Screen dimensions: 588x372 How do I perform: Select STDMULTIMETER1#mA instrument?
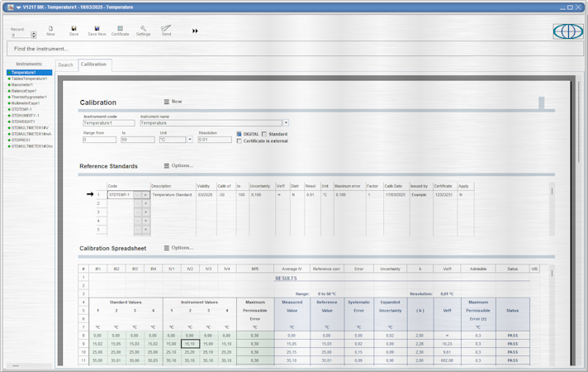pos(31,134)
